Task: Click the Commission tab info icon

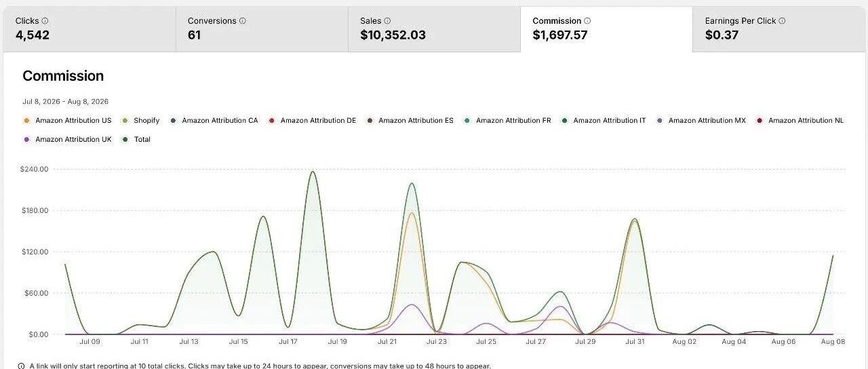Action: coord(587,21)
